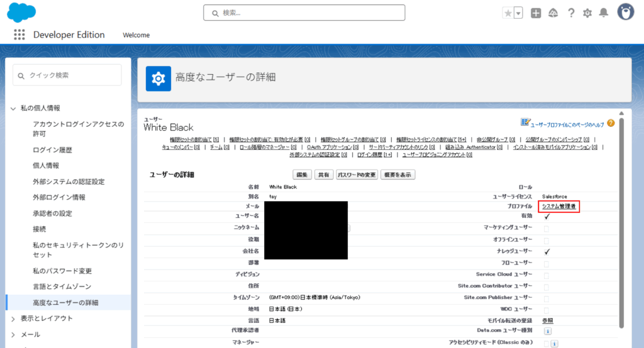Collapse the 私の個人情報 section
The image size is (644, 348).
[x=14, y=108]
